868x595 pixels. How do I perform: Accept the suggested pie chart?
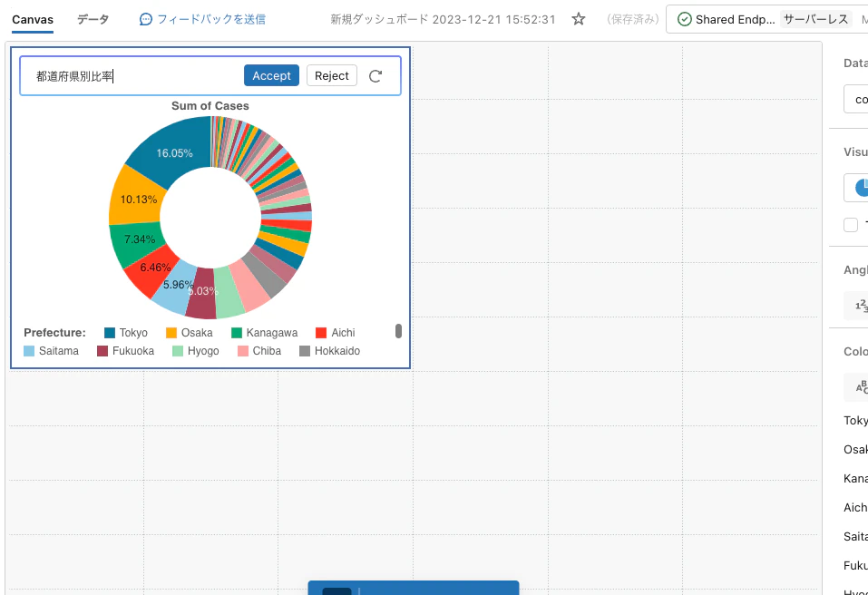click(x=271, y=75)
